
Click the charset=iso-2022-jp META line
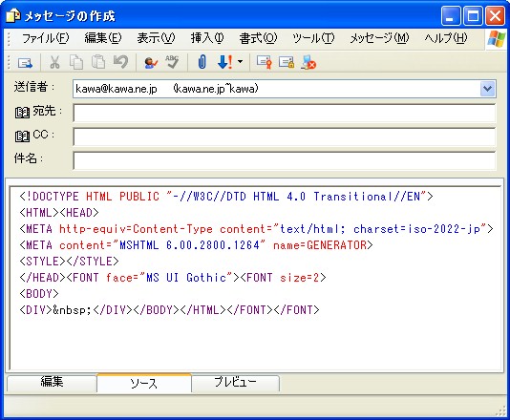point(256,229)
